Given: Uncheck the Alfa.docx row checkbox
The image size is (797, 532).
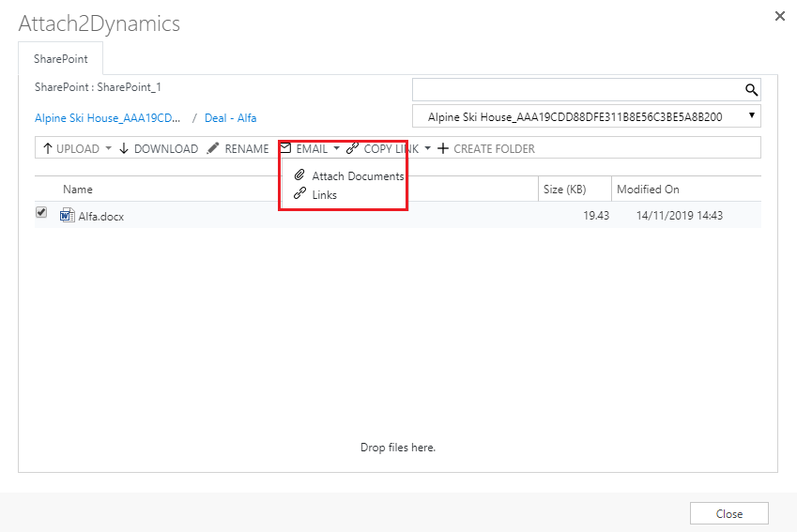Looking at the screenshot, I should tap(41, 212).
